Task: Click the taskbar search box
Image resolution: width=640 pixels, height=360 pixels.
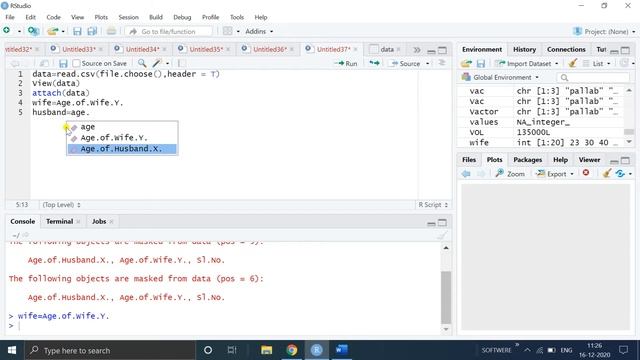Action: (x=110, y=350)
